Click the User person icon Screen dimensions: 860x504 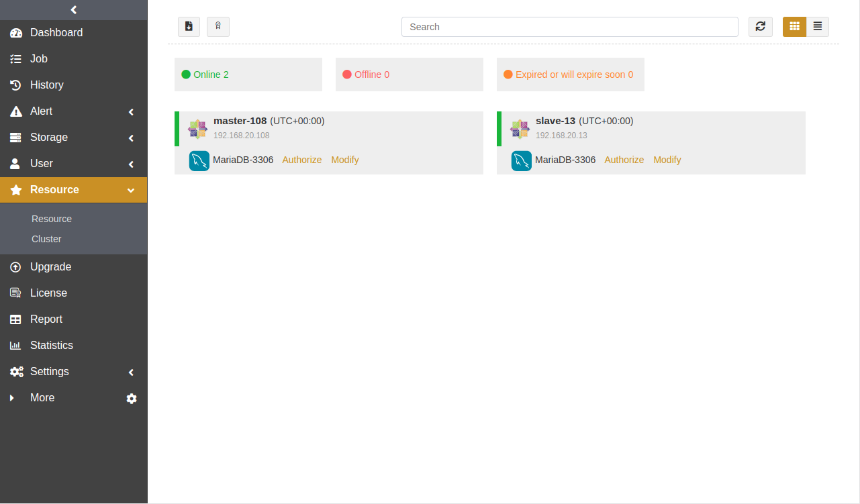pyautogui.click(x=15, y=164)
